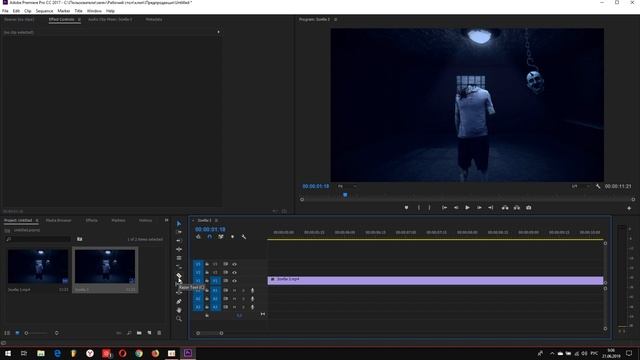Switch to Effects tab
Screen dimensions: 640x360
(x=91, y=220)
